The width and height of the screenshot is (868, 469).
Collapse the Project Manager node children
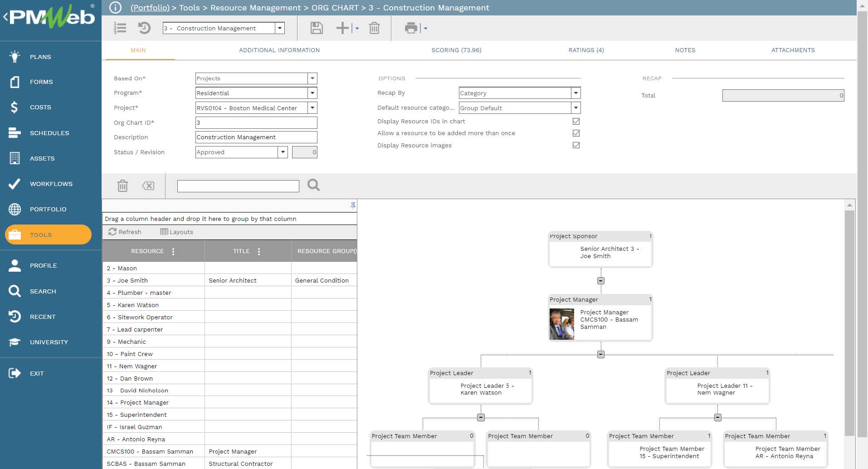600,354
